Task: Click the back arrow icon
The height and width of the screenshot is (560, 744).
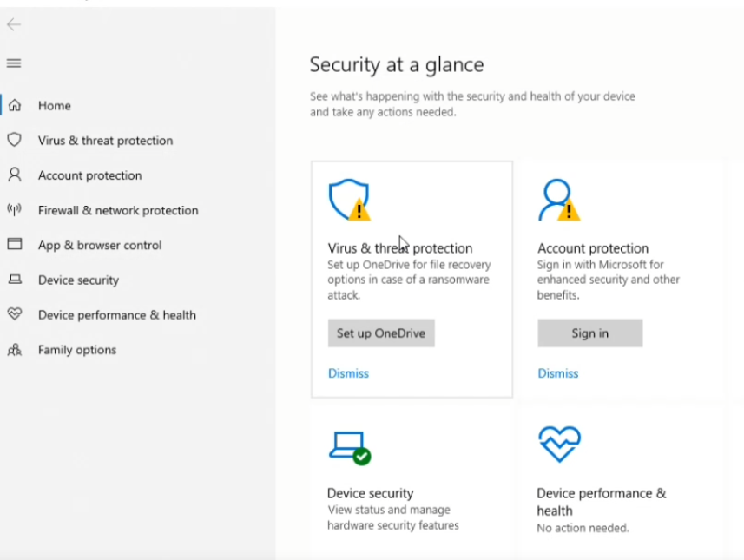Action: point(14,24)
